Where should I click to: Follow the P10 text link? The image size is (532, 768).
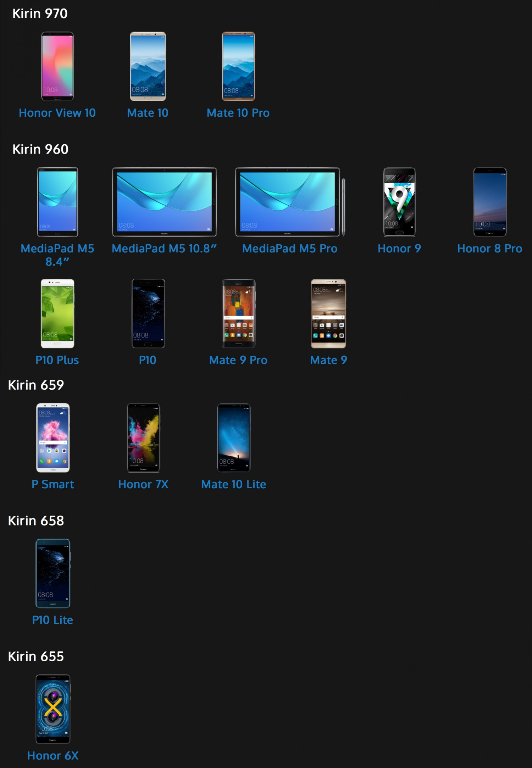click(x=148, y=360)
